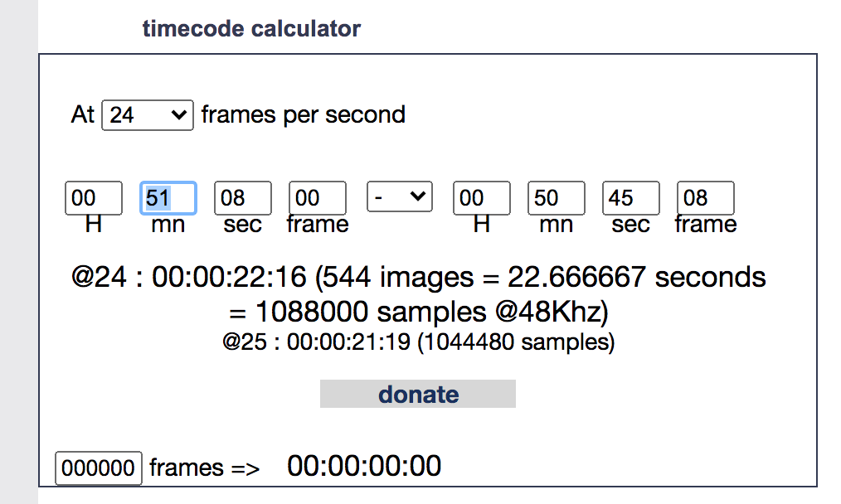Image resolution: width=841 pixels, height=504 pixels.
Task: Click the @25 samples result line
Action: 417,341
